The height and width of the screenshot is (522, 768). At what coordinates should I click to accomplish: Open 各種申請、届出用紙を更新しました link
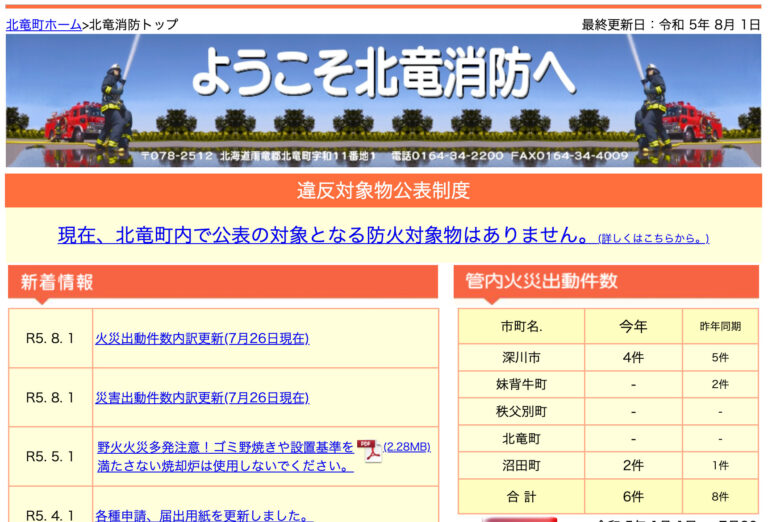pyautogui.click(x=204, y=515)
